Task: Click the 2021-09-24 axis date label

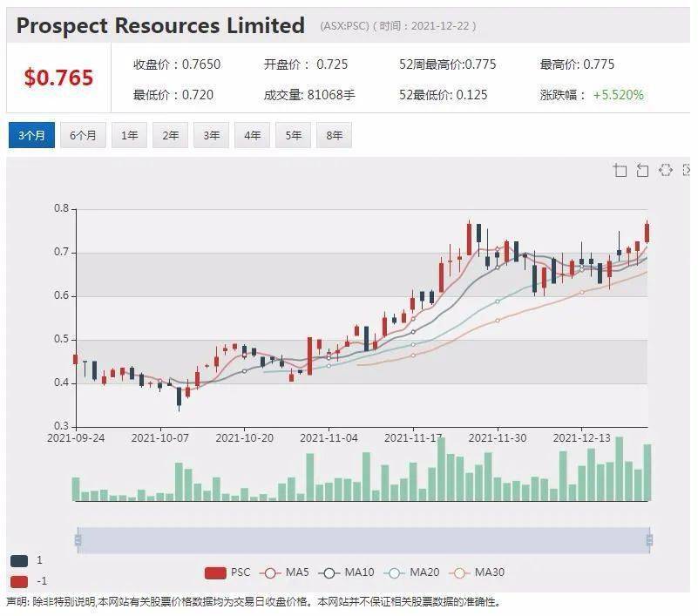Action: coord(76,438)
